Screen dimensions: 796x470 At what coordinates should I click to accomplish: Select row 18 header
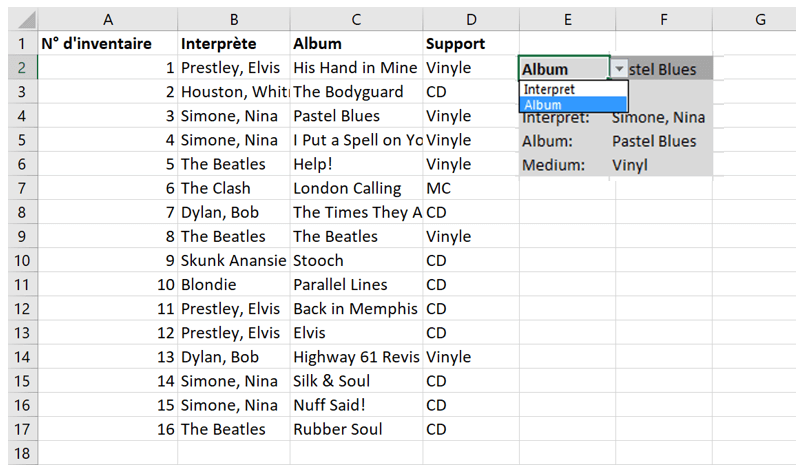(22, 453)
